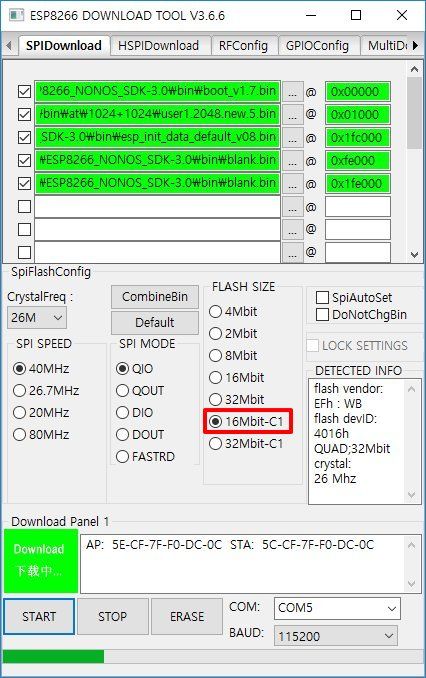426x678 pixels.
Task: Open the CrystalFreq 26M dropdown
Action: tap(37, 318)
